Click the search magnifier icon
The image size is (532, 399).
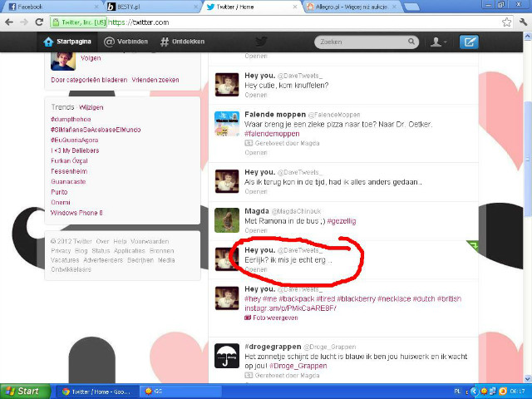click(x=411, y=42)
